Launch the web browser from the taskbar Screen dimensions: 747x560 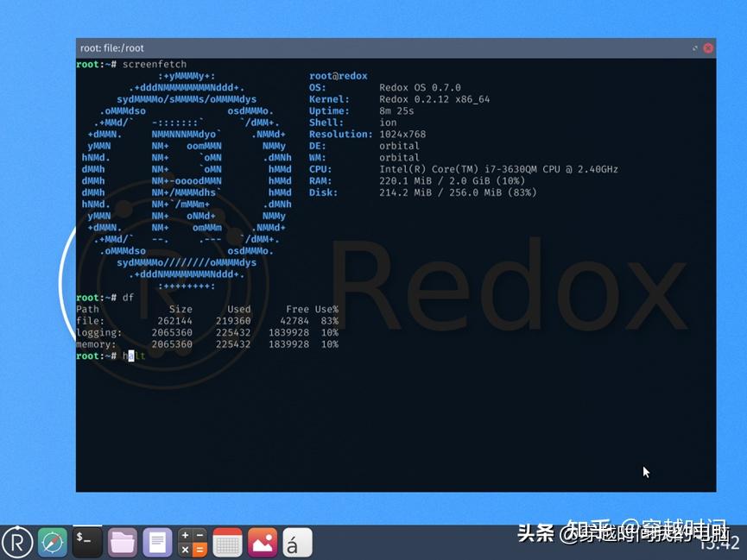tap(52, 542)
